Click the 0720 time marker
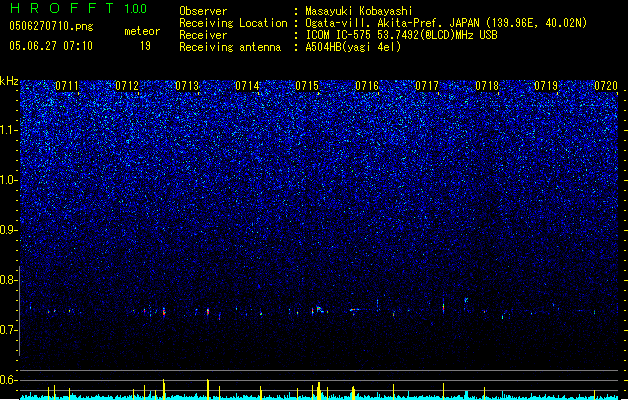Image resolution: width=629 pixels, height=400 pixels. tap(606, 86)
